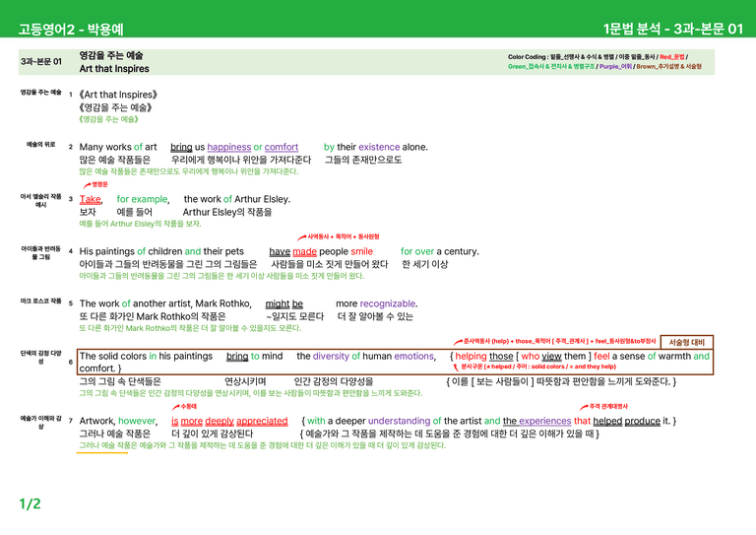Click the Korean phrase "~일지도 모른다"
The width and height of the screenshot is (756, 535).
tap(294, 316)
